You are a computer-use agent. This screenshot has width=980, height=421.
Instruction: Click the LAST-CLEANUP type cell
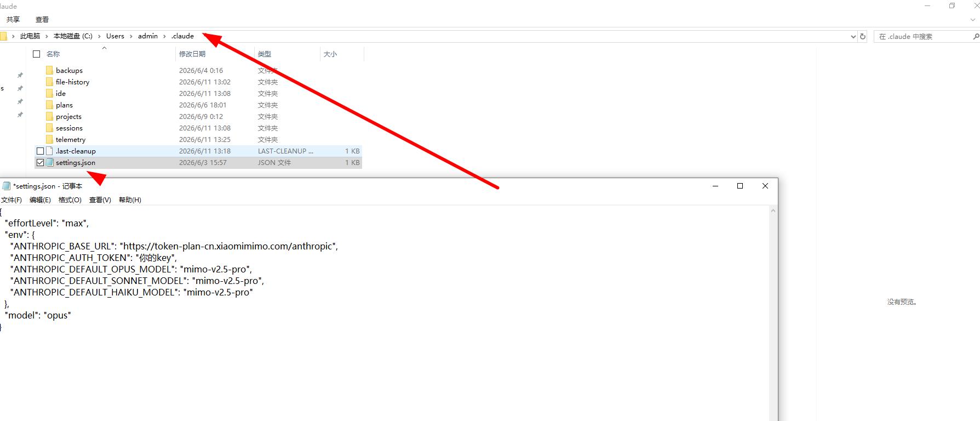(x=285, y=151)
